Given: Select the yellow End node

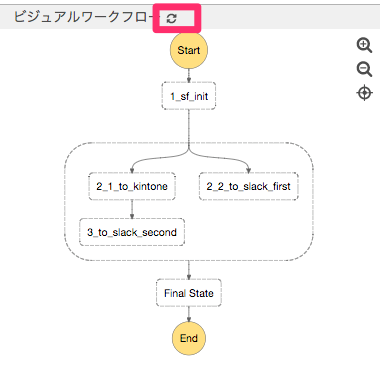Looking at the screenshot, I should click(189, 338).
